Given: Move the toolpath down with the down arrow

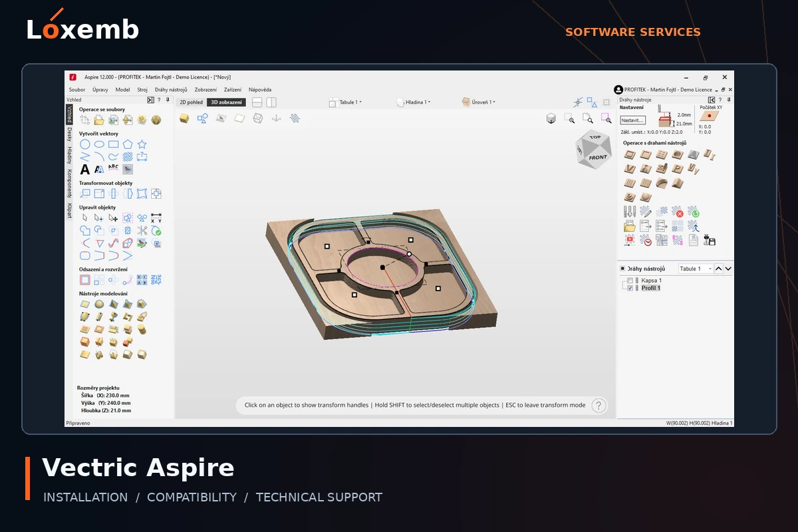Looking at the screenshot, I should (x=728, y=269).
